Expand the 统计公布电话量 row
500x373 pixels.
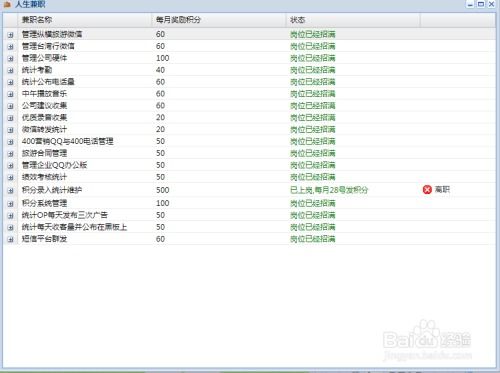pos(10,82)
